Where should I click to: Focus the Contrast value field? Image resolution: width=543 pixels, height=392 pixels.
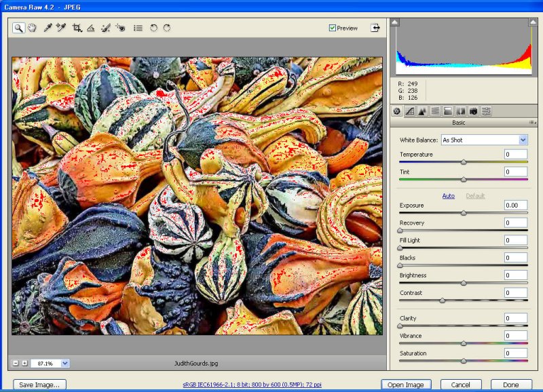516,293
